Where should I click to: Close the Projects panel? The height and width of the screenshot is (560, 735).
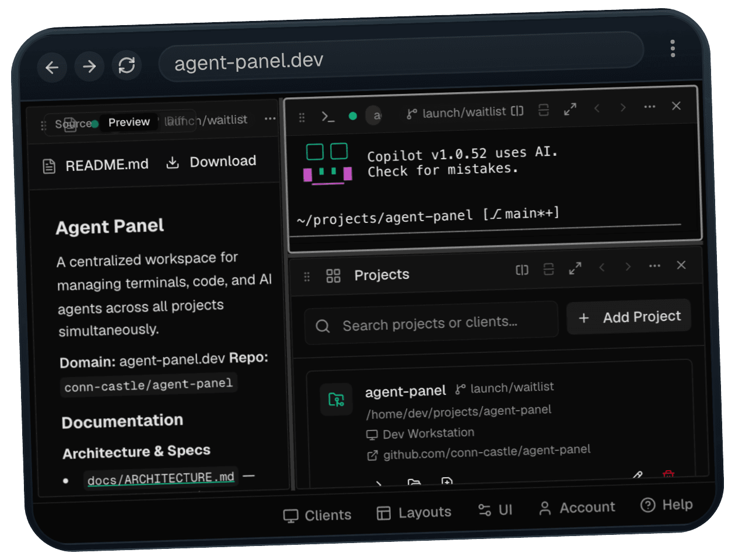pos(681,265)
